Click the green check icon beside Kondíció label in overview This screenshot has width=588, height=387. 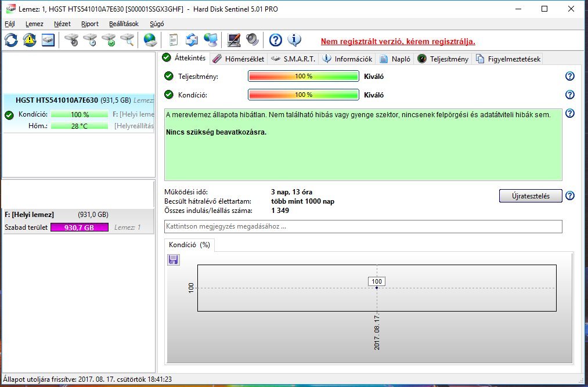(169, 95)
